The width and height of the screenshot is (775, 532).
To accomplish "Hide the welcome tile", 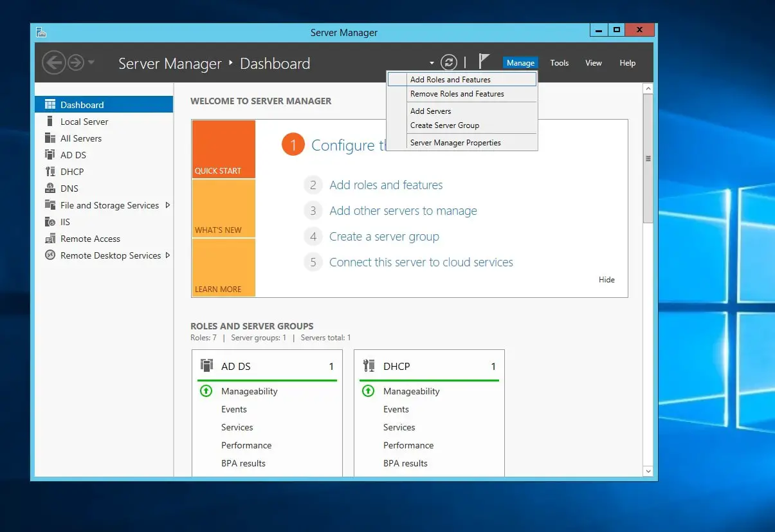I will tap(606, 280).
